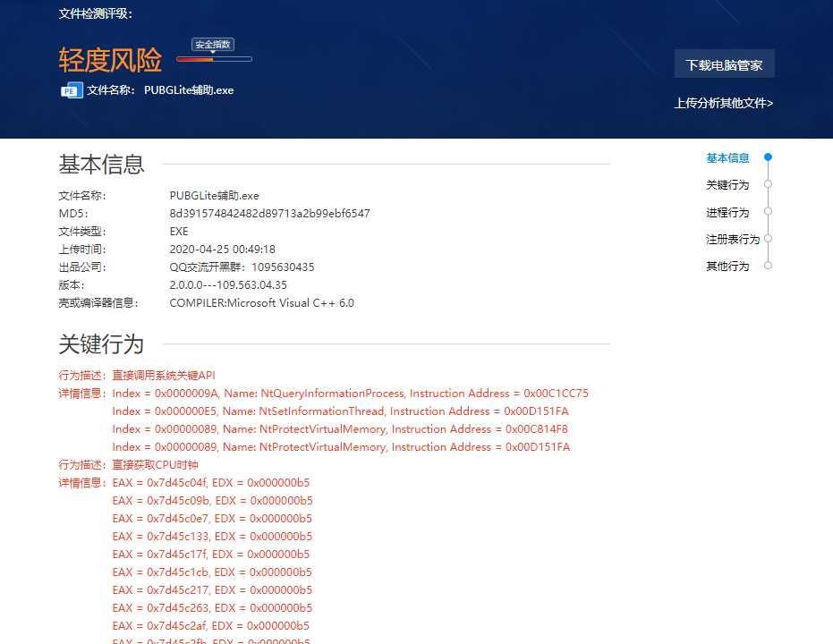Jump to 关键行为 section in side navigation
The width and height of the screenshot is (833, 644).
point(727,185)
